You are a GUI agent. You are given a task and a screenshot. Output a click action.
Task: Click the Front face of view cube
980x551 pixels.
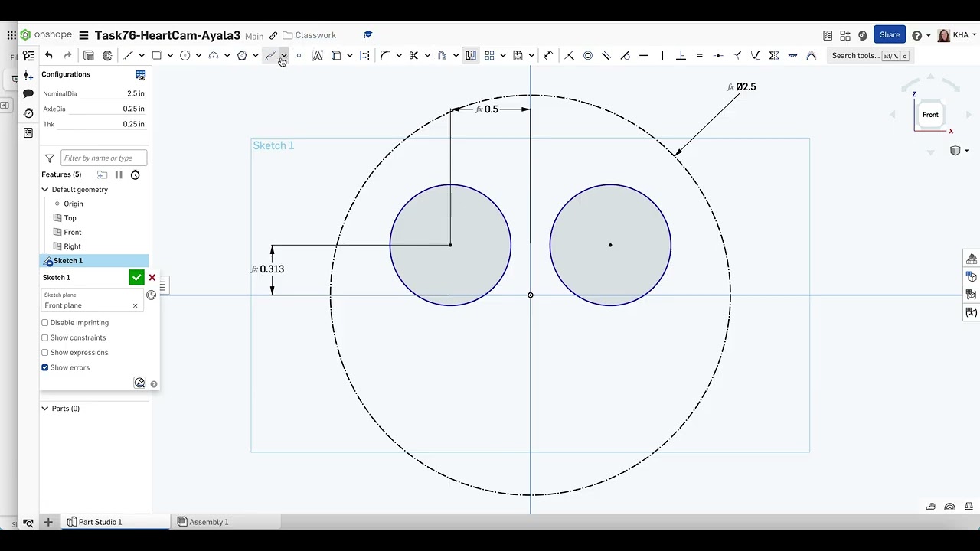point(930,115)
